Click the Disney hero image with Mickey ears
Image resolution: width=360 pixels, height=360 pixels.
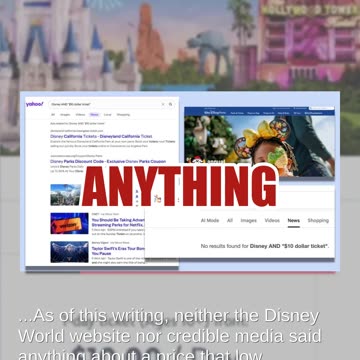(259, 145)
